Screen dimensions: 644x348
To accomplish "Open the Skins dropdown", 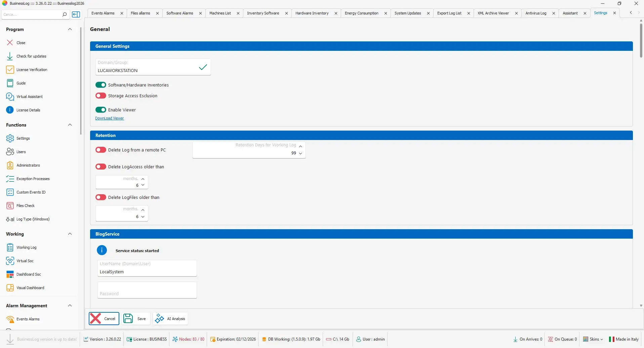I will coord(593,339).
